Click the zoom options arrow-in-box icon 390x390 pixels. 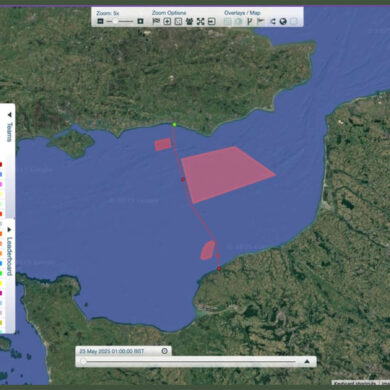coord(212,21)
